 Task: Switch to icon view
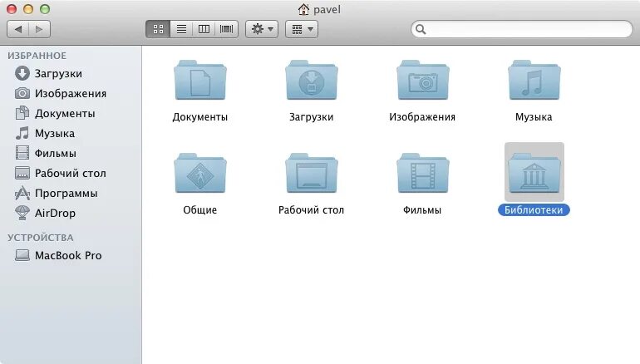click(x=158, y=29)
